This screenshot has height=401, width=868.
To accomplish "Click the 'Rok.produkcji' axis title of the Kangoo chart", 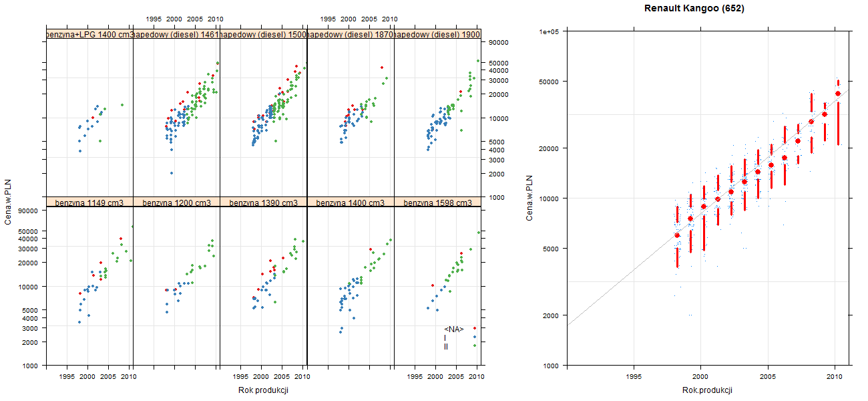I will tap(708, 390).
